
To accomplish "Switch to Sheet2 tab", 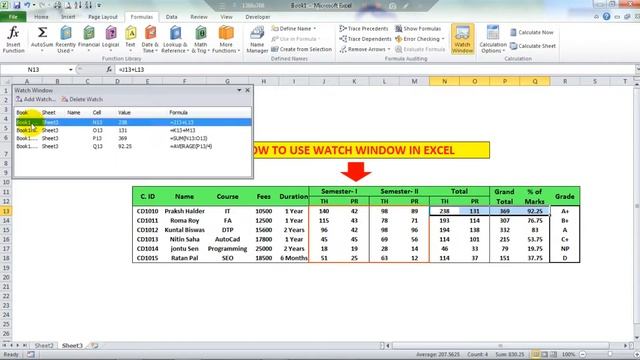I will [44, 346].
